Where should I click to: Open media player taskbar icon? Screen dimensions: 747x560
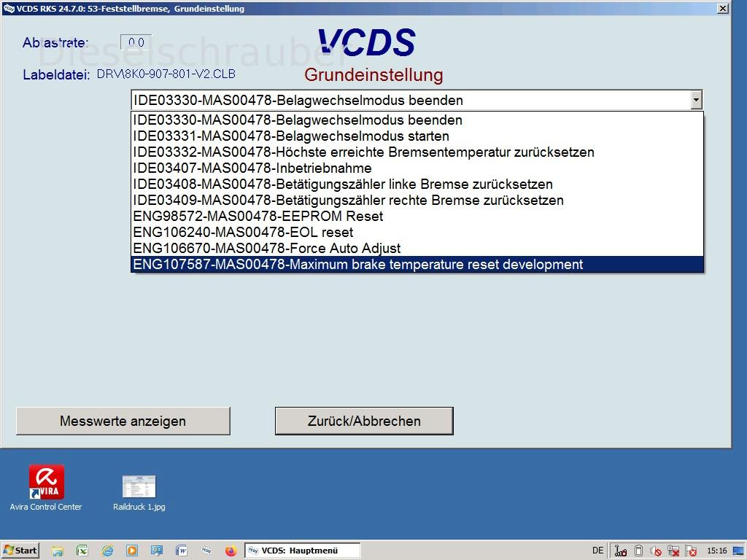132,551
